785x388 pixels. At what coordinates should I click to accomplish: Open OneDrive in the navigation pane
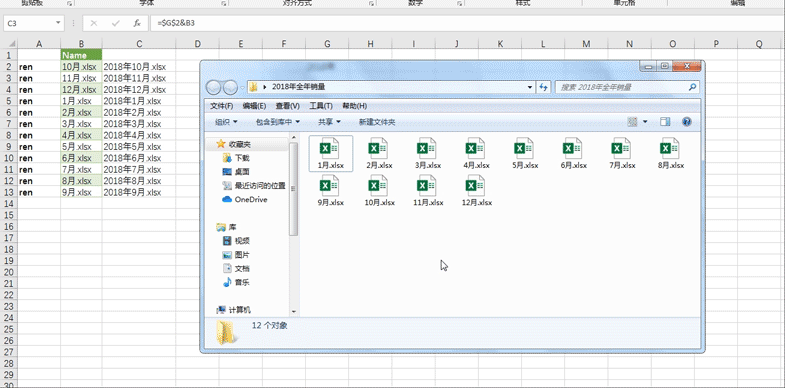tap(244, 199)
